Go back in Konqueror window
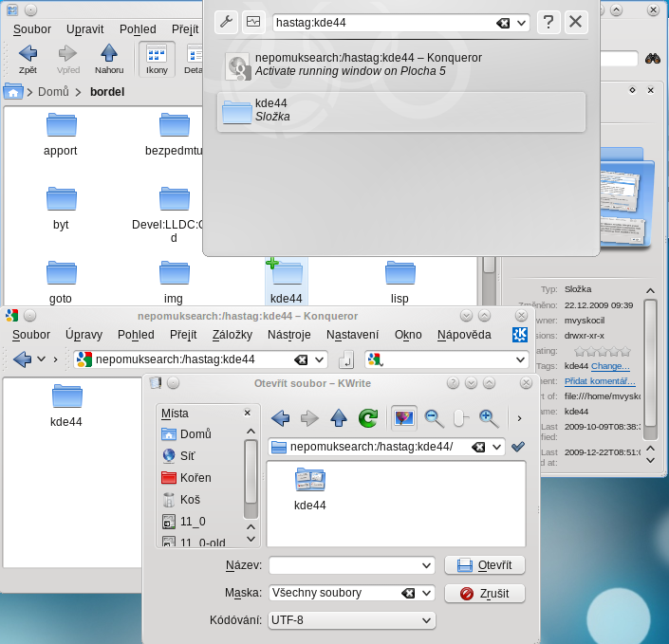This screenshot has height=644, width=669. point(22,359)
